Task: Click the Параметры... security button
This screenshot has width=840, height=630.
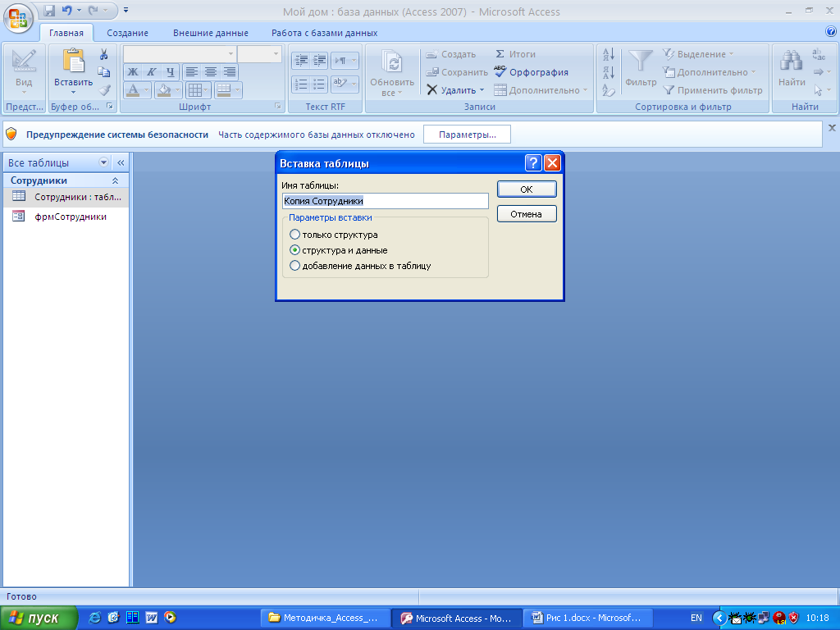Action: 467,135
